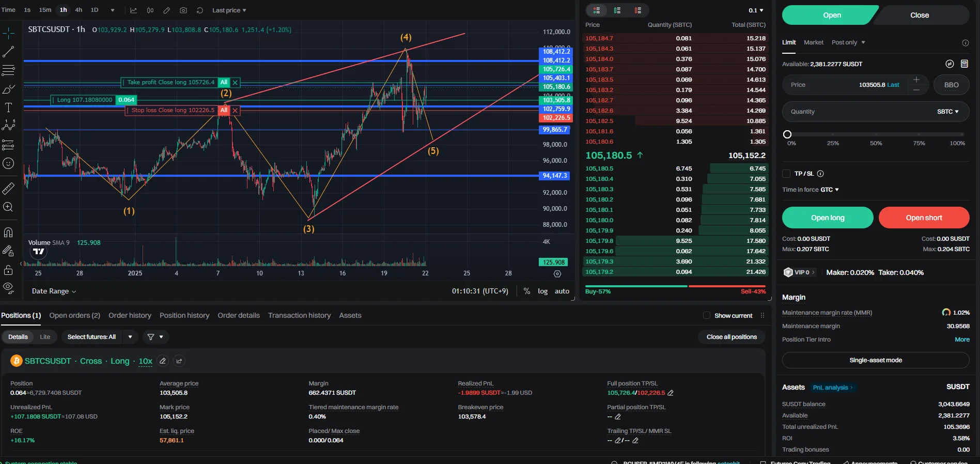Open the candlestick chart style icon
Image resolution: width=980 pixels, height=464 pixels.
[x=150, y=10]
